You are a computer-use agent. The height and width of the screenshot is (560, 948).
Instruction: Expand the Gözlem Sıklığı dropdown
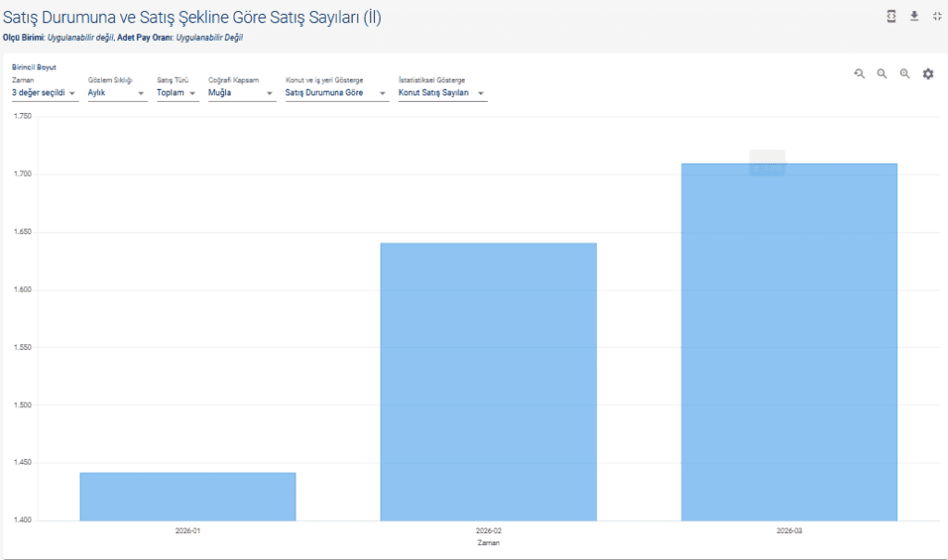click(x=117, y=93)
